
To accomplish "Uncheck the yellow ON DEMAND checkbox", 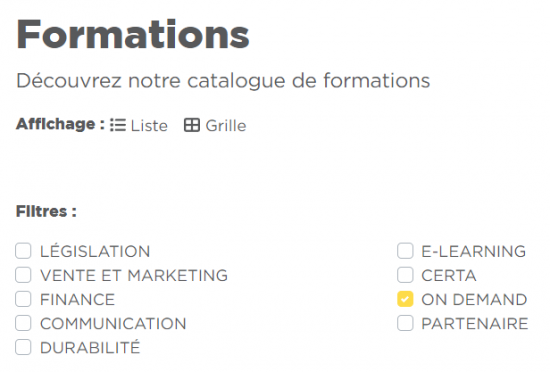I will 405,299.
